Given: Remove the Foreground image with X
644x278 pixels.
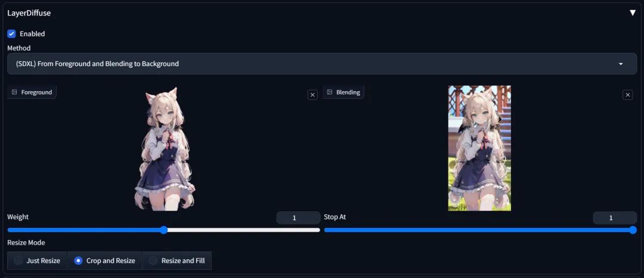Looking at the screenshot, I should tap(312, 95).
